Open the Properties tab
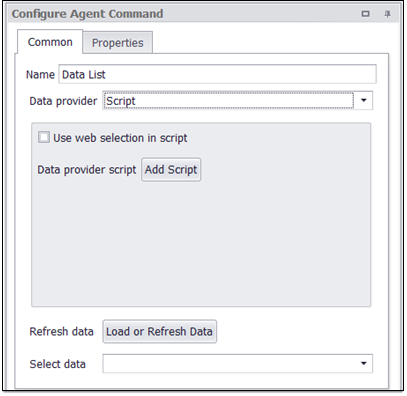The height and width of the screenshot is (396, 407). (118, 43)
